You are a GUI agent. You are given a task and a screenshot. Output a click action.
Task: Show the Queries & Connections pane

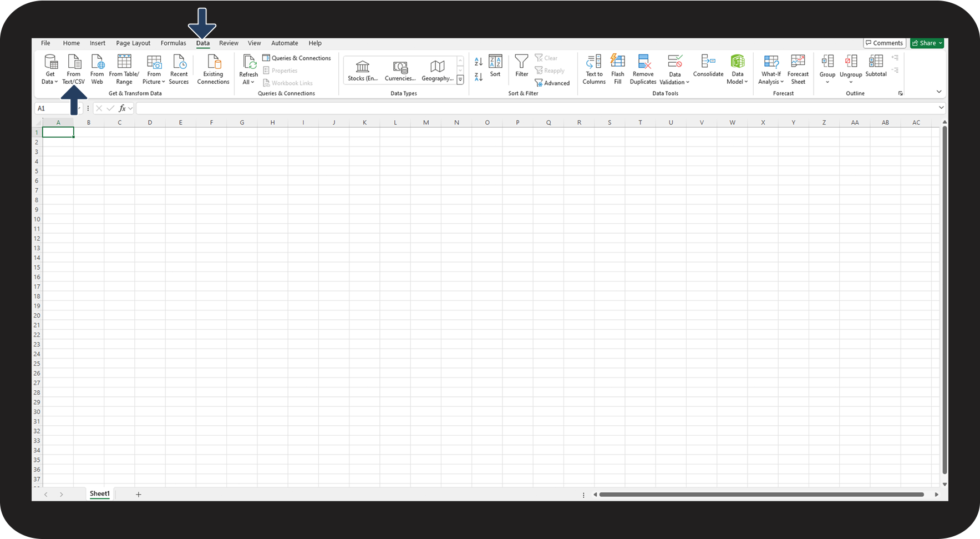pos(297,58)
